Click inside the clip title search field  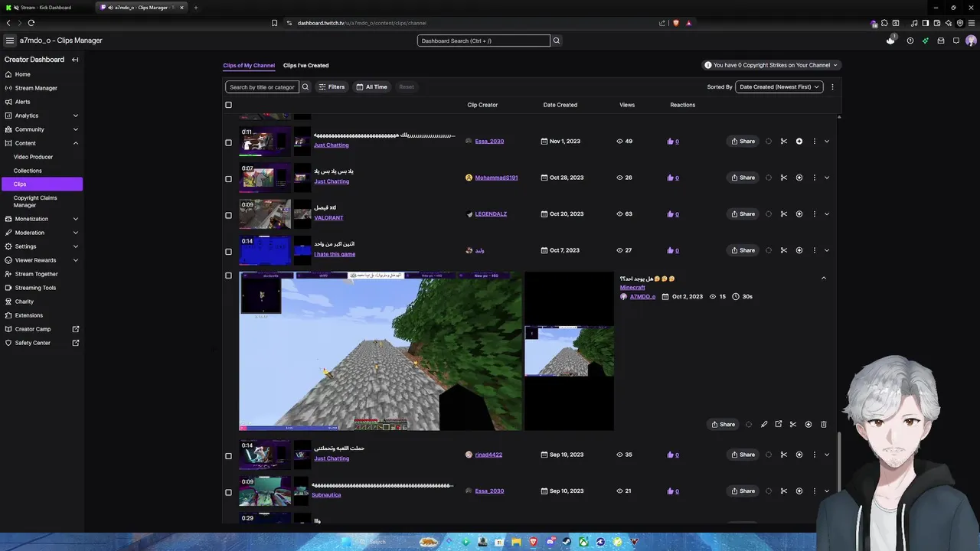tap(262, 86)
